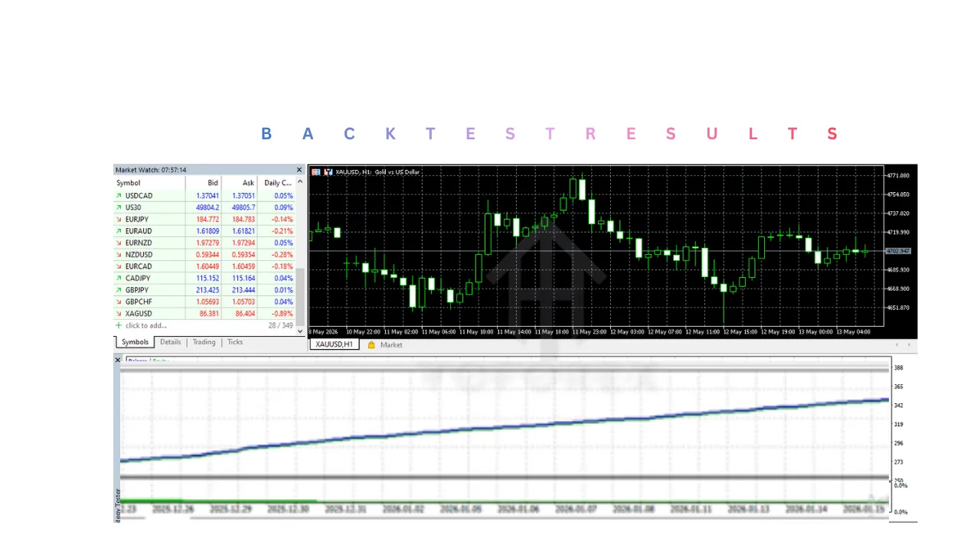Click US30 ask value 49805.7
This screenshot has width=980, height=551.
(243, 207)
